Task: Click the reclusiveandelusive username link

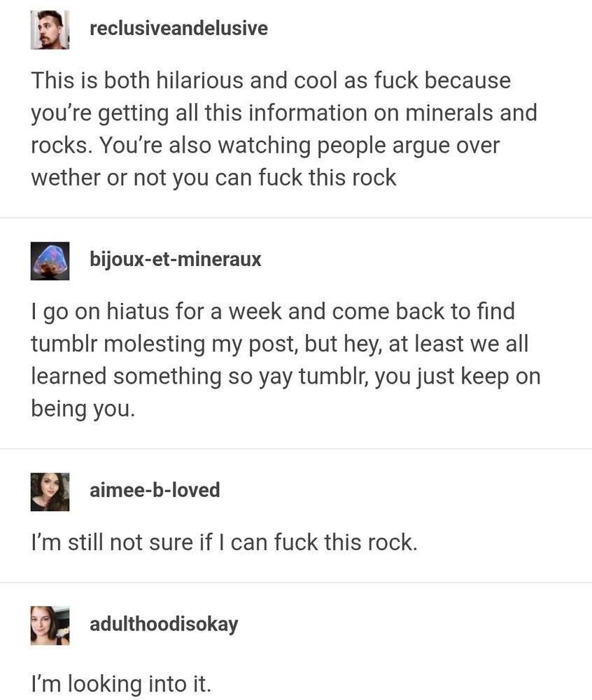Action: pyautogui.click(x=178, y=29)
